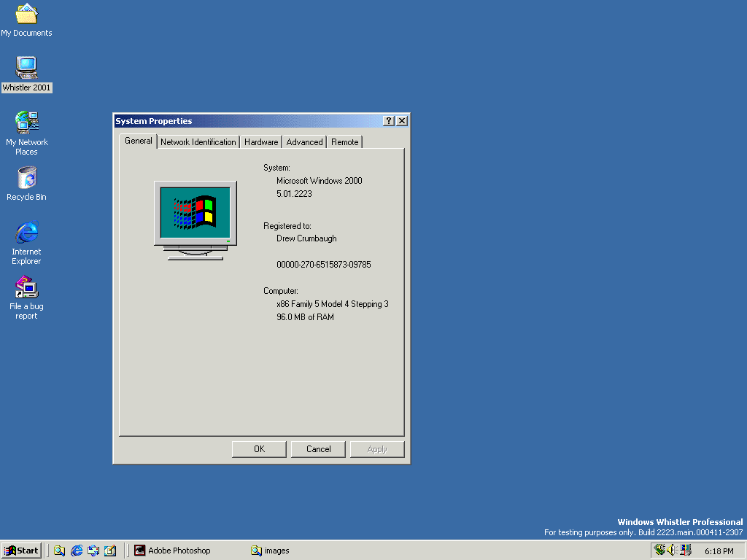747x560 pixels.
Task: Open the Hardware tab
Action: (x=261, y=142)
